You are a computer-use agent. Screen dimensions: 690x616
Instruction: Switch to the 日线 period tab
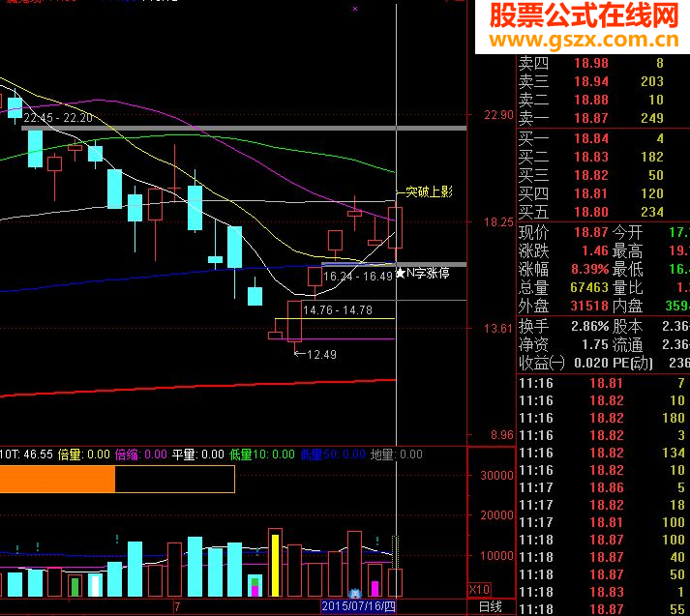491,606
